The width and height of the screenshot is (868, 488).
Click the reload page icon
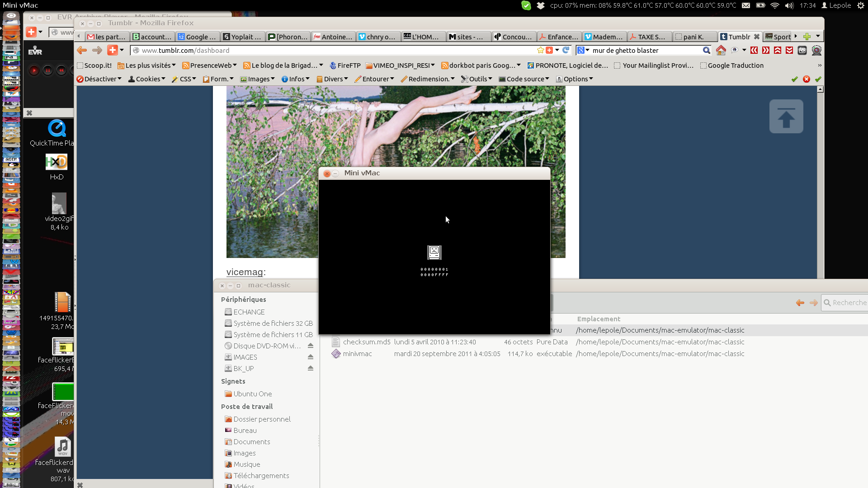tap(566, 50)
